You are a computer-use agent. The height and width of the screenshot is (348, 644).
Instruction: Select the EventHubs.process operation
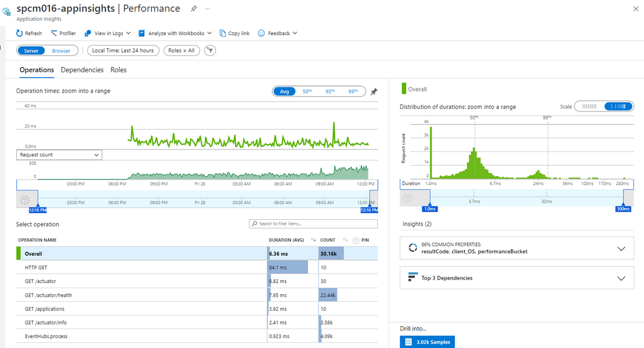pyautogui.click(x=197, y=336)
